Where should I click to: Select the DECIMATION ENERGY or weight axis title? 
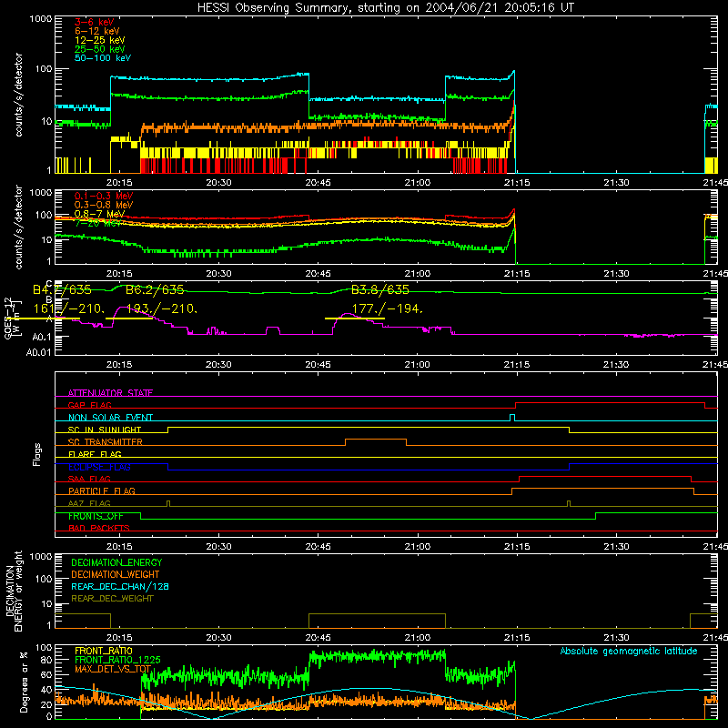14,591
